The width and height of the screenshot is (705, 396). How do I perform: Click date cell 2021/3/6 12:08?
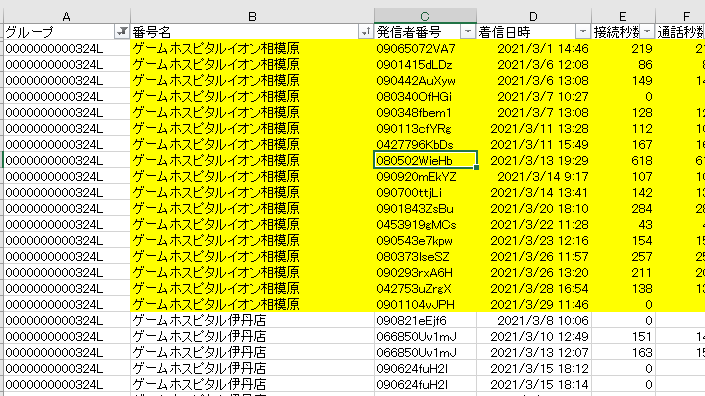(534, 64)
